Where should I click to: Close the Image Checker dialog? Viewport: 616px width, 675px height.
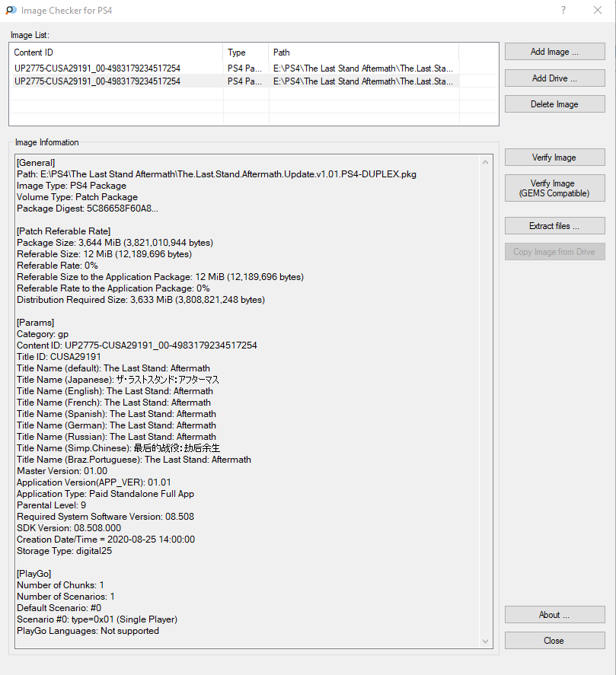(555, 641)
